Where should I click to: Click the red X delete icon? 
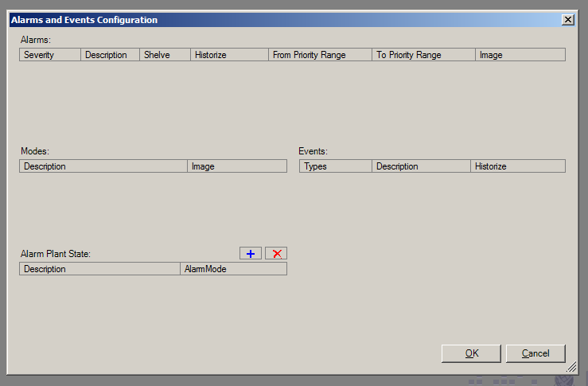(x=276, y=253)
